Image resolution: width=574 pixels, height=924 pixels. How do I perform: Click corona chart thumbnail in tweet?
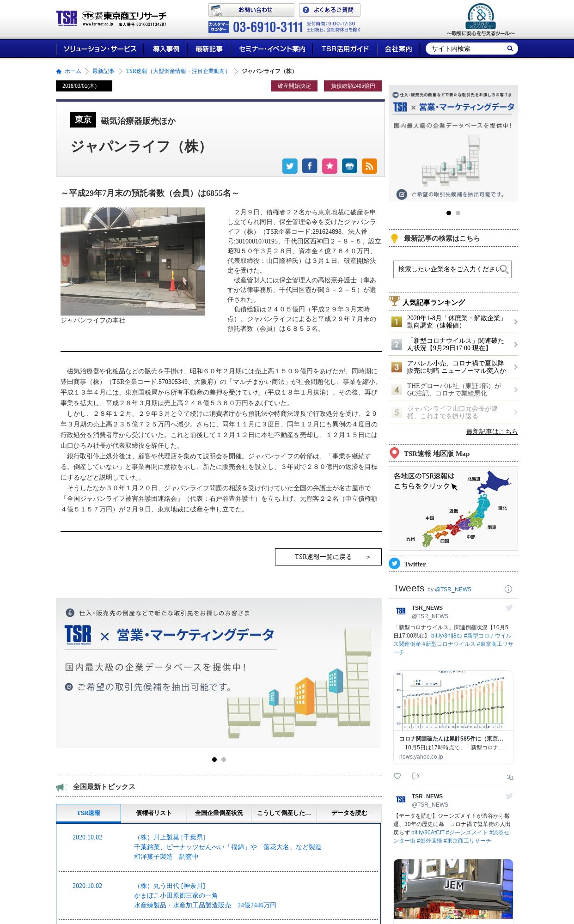pos(453,700)
